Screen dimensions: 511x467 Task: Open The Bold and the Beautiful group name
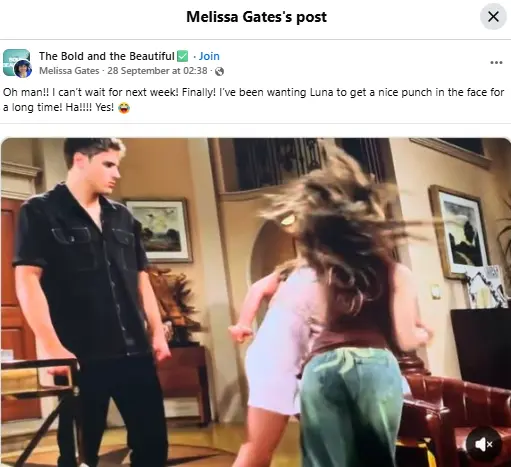tap(107, 56)
